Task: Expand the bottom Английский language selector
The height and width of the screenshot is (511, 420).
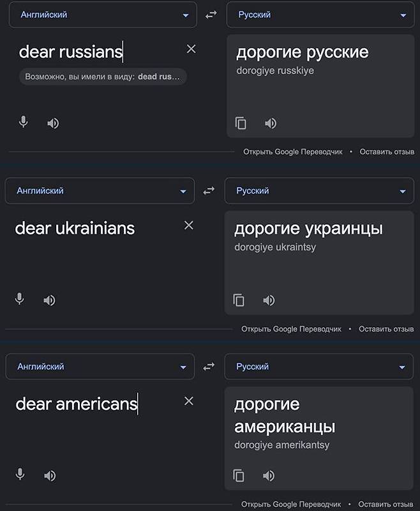Action: click(x=100, y=367)
